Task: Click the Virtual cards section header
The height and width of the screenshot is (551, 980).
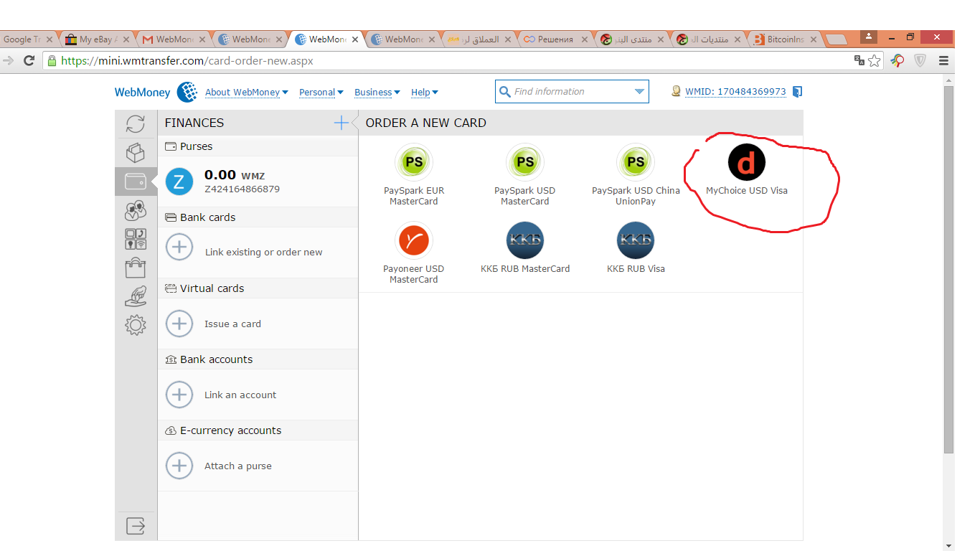Action: 258,288
